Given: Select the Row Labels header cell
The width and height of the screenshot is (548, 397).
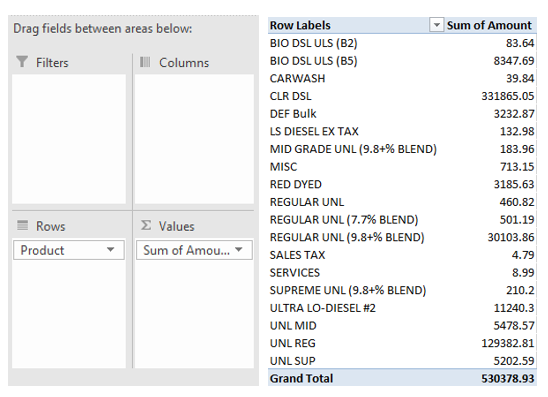Looking at the screenshot, I should click(356, 25).
